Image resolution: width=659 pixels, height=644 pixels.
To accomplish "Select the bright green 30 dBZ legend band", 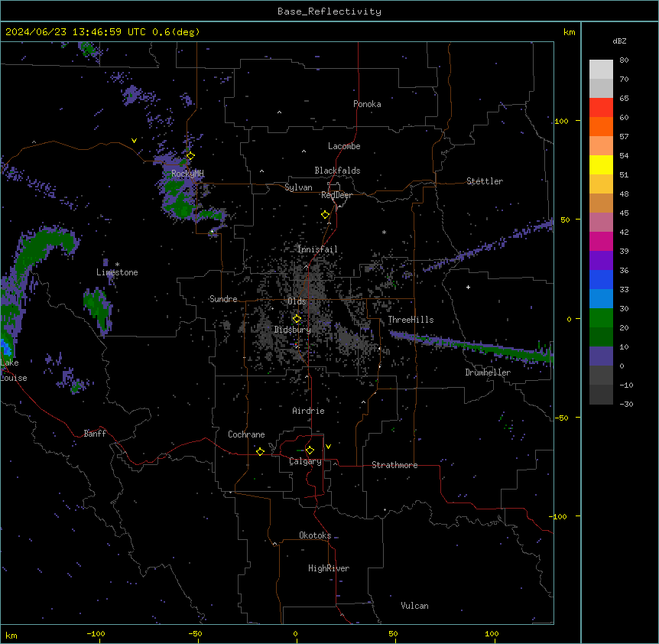I will tap(601, 318).
